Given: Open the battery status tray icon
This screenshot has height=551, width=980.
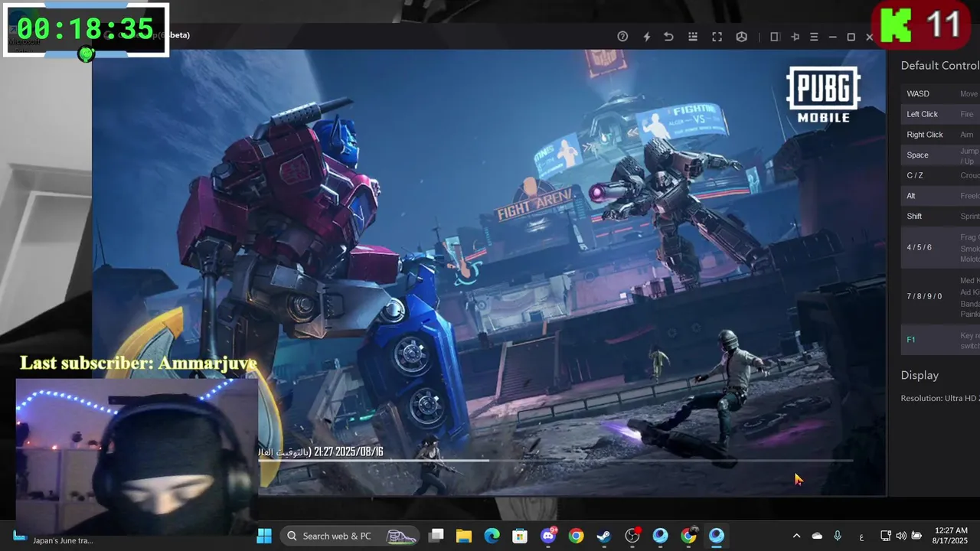Looking at the screenshot, I should (916, 536).
